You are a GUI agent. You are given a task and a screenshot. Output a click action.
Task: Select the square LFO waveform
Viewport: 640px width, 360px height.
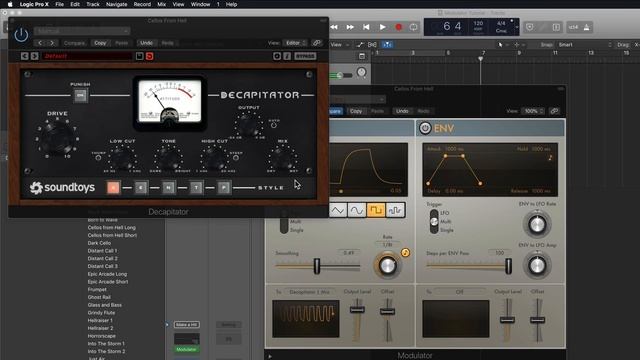pos(376,210)
